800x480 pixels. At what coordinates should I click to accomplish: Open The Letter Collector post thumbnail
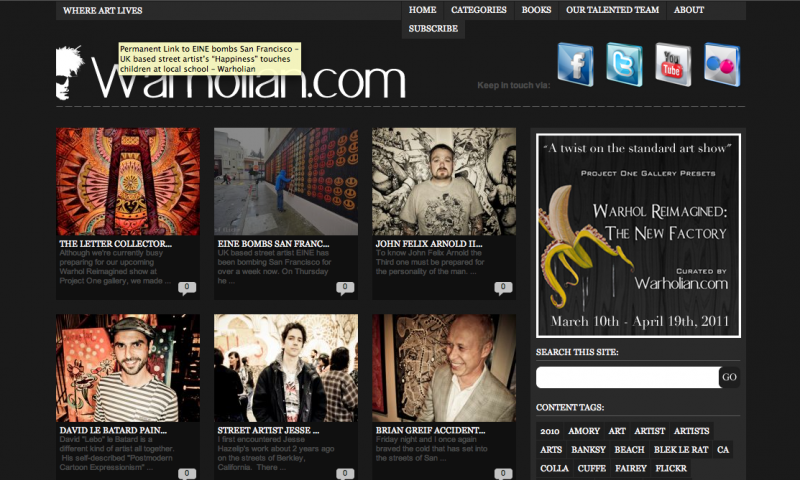click(128, 182)
